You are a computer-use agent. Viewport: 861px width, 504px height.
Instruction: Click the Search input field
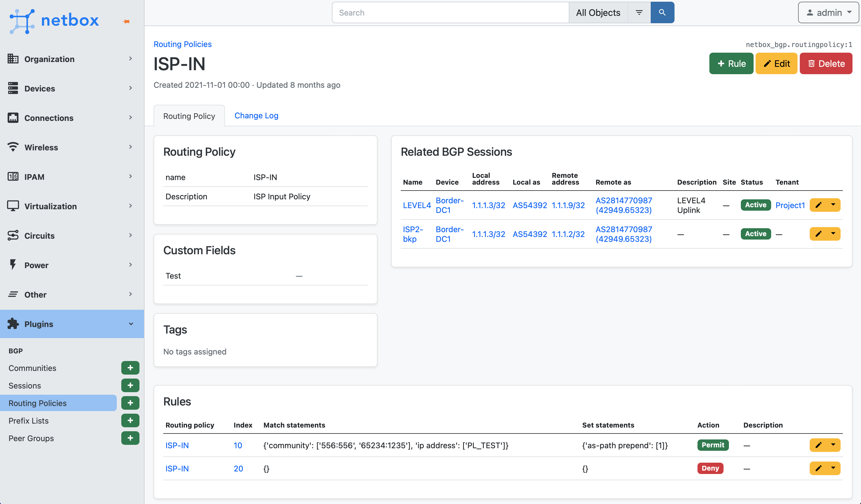(450, 12)
